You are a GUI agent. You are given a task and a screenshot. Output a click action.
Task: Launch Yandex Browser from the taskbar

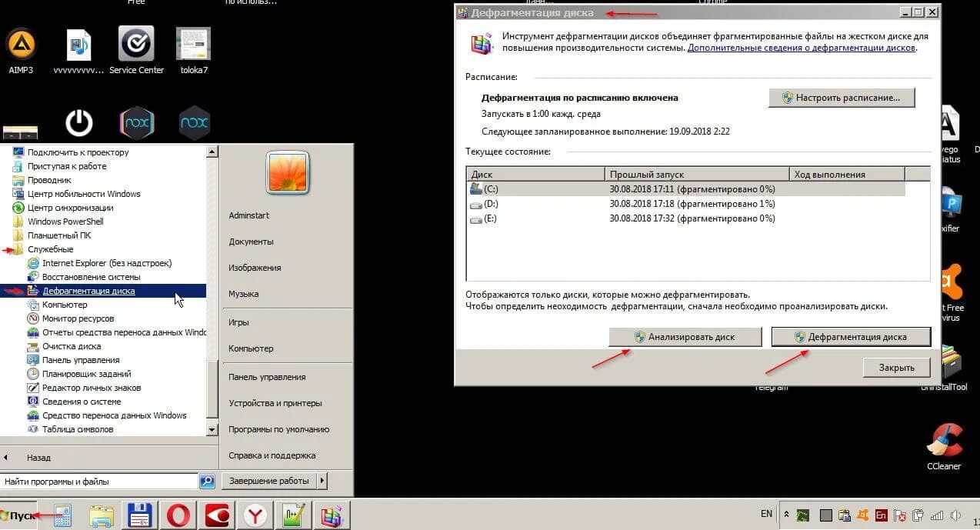pos(255,515)
